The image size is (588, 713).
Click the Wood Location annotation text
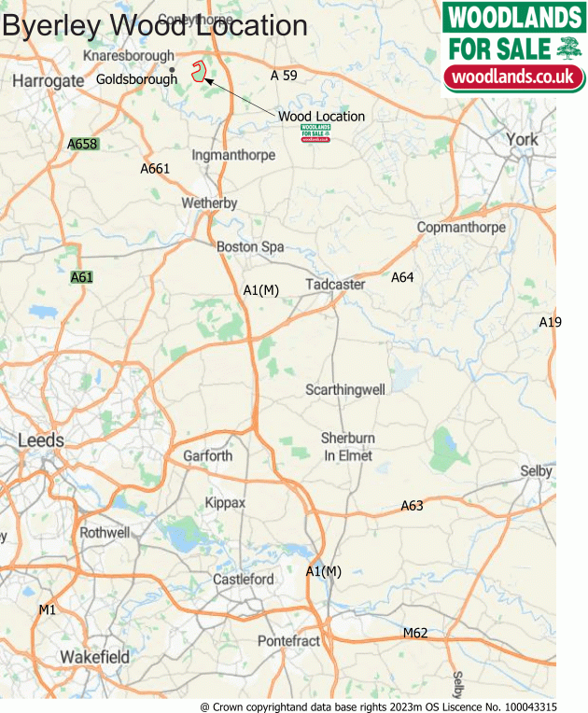(321, 117)
